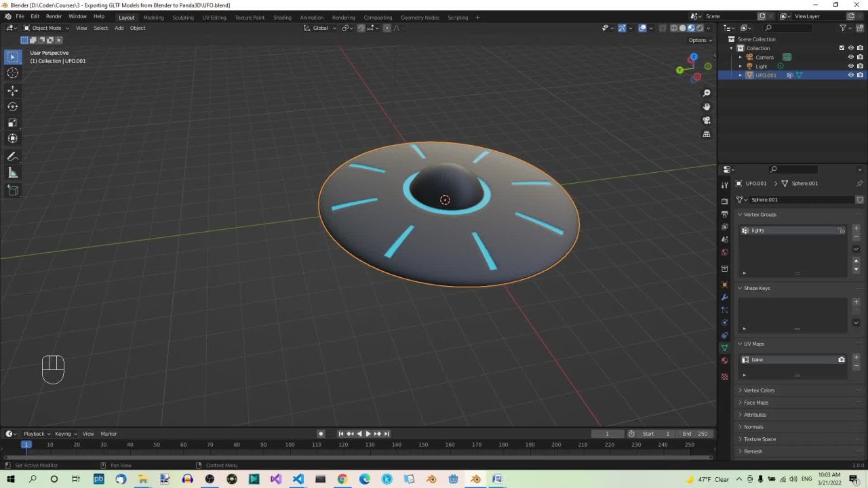Expand the Normals panel

(x=753, y=427)
